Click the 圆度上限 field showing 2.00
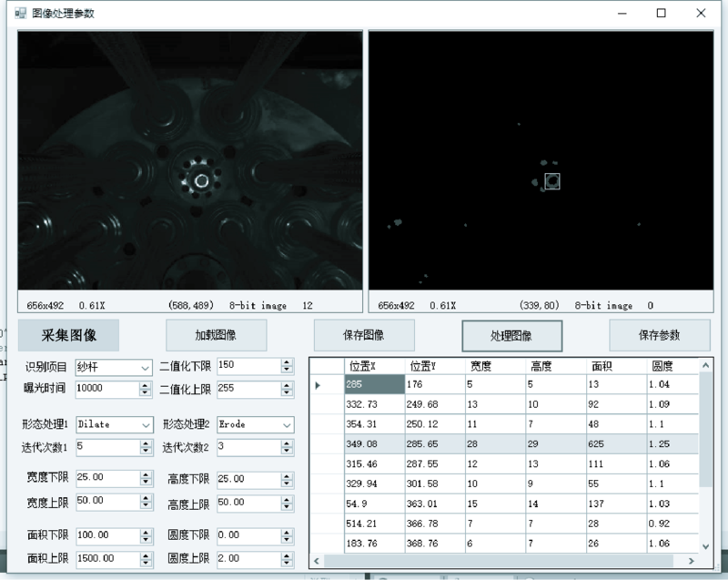The width and height of the screenshot is (728, 580). [x=247, y=558]
